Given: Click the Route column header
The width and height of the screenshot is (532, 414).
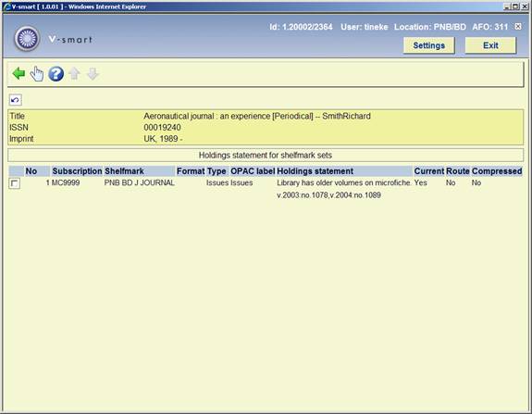Looking at the screenshot, I should click(x=458, y=171).
